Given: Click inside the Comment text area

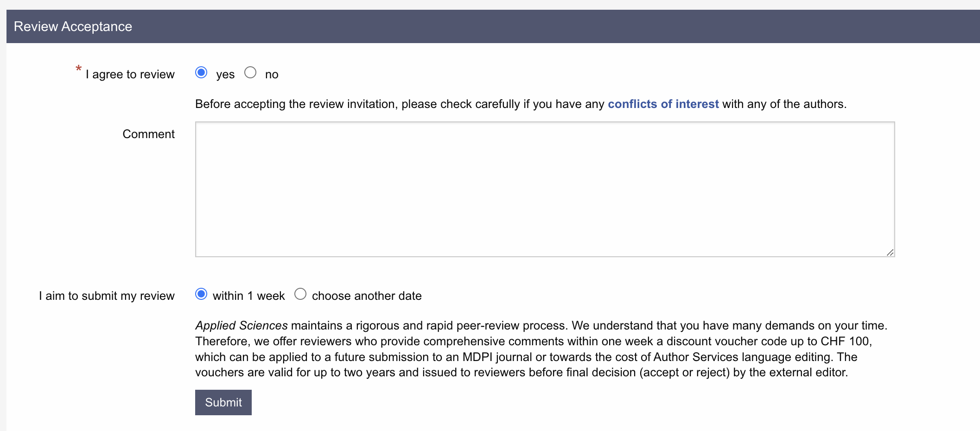Looking at the screenshot, I should coord(545,189).
